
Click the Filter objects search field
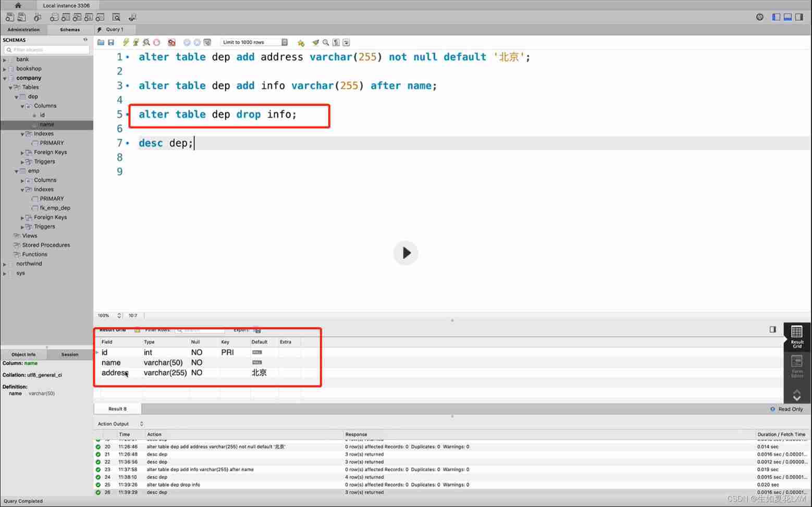point(47,50)
